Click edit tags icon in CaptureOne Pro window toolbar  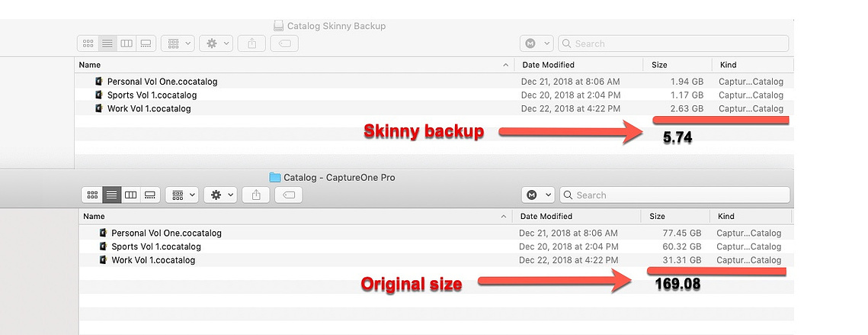(288, 195)
